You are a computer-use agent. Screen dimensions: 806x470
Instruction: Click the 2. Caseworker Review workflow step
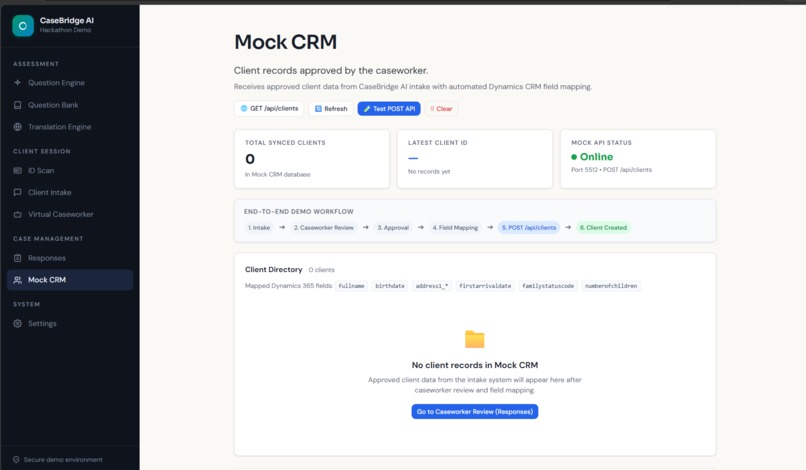pyautogui.click(x=324, y=227)
